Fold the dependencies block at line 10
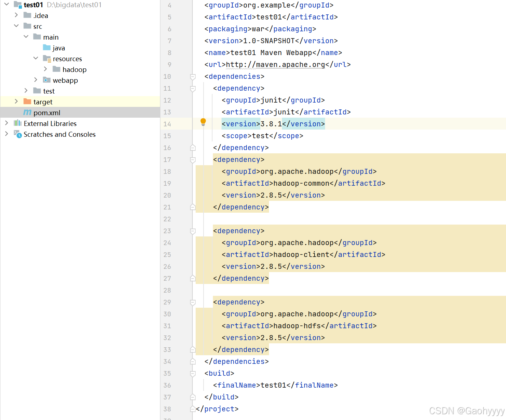506x420 pixels. 193,76
